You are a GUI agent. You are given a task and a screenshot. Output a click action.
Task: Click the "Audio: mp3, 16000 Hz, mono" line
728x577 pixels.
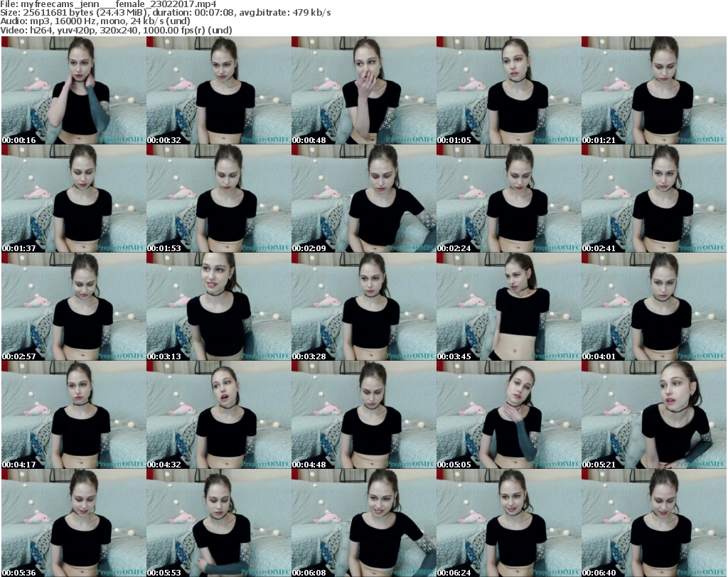tap(95, 21)
